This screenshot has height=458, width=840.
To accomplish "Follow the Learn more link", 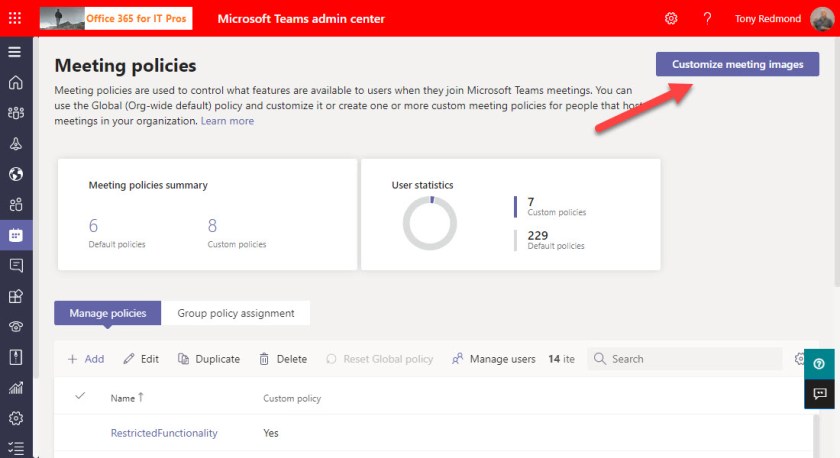I will [227, 121].
